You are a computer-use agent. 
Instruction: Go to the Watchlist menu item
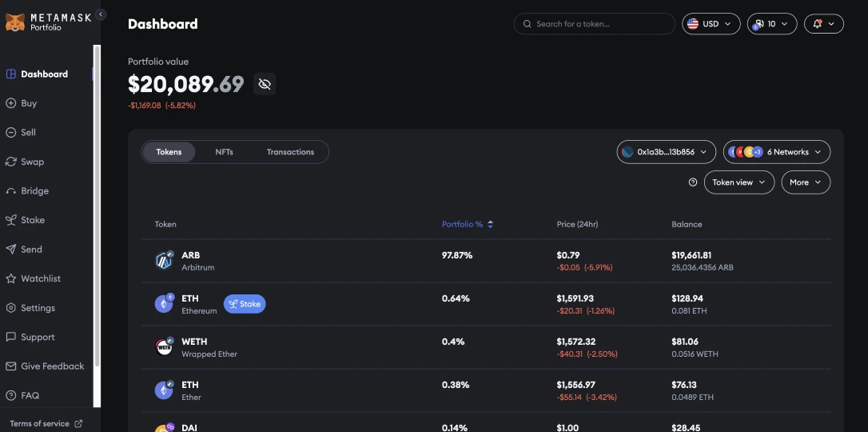click(x=41, y=278)
